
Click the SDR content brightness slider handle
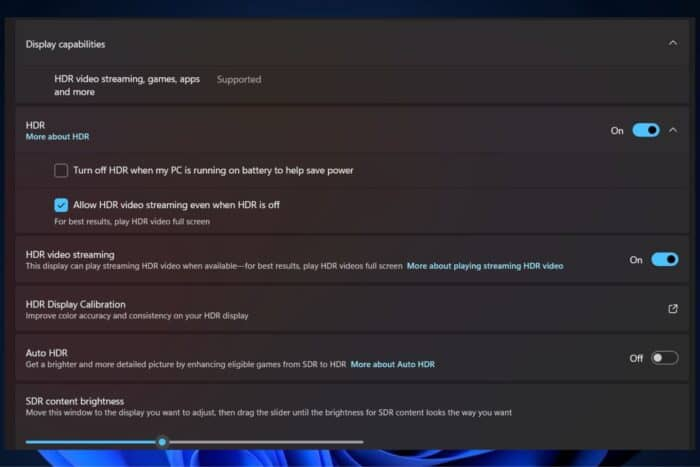pos(162,442)
